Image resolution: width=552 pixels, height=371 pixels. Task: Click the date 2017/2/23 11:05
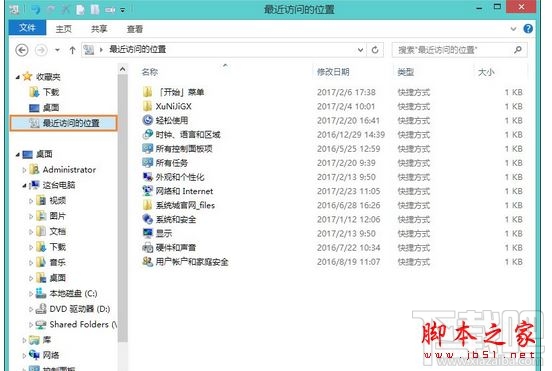[349, 191]
